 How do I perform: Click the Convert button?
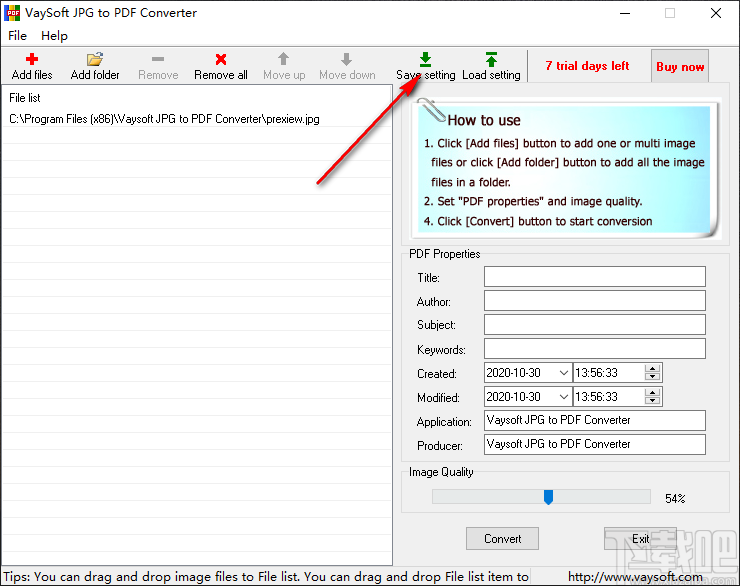coord(502,538)
